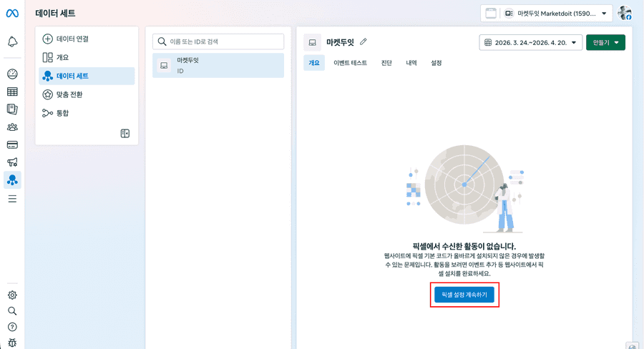Switch to the 진단 tab
644x349 pixels.
386,63
